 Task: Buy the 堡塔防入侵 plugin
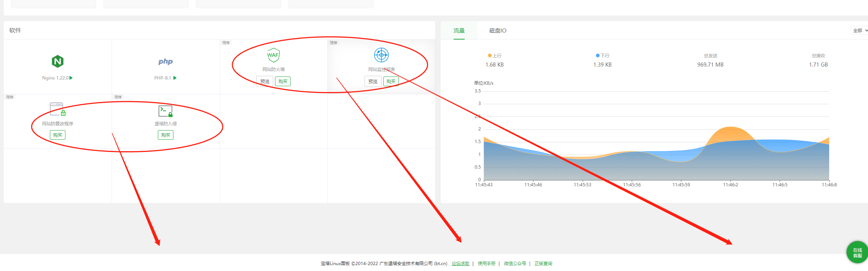pyautogui.click(x=166, y=135)
